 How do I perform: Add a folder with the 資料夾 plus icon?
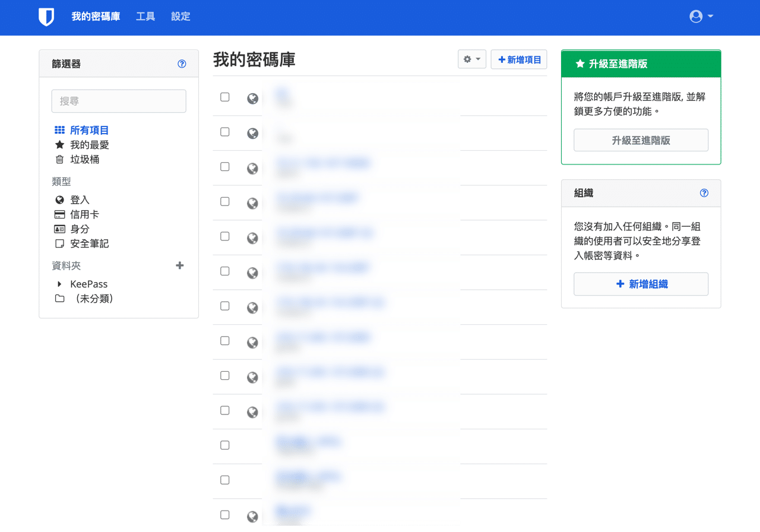(x=180, y=265)
